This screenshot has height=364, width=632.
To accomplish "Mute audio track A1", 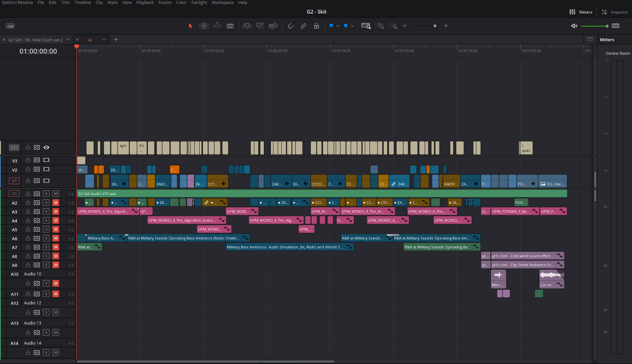I will click(55, 194).
